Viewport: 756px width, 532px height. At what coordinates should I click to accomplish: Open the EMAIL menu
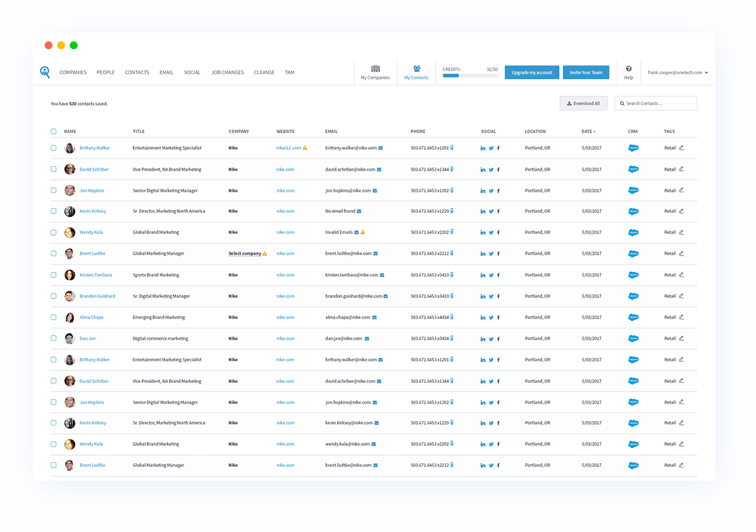click(x=166, y=72)
